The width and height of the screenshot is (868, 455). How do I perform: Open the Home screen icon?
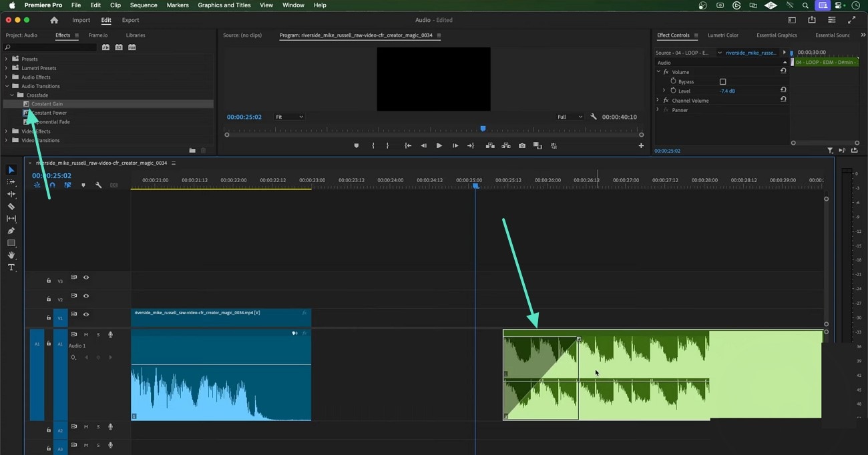pos(54,20)
